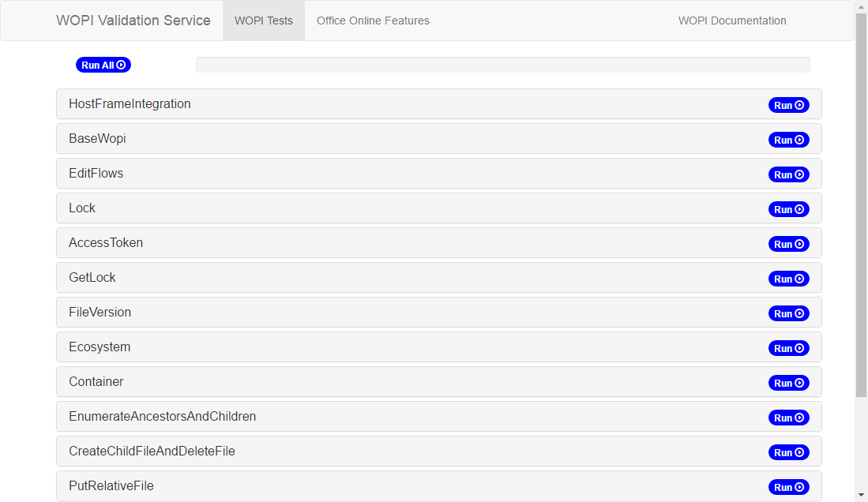Run the BaseWopi test group
Viewport: 868px width, 502px height.
(788, 140)
